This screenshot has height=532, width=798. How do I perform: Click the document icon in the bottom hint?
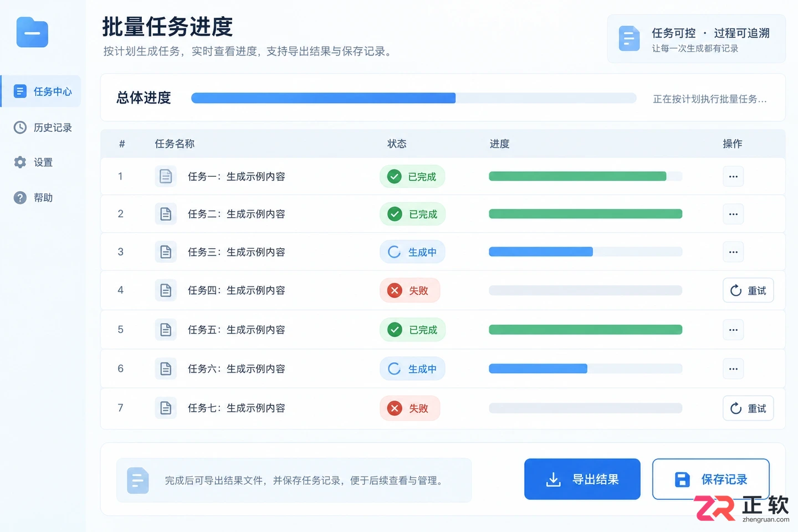[x=138, y=480]
